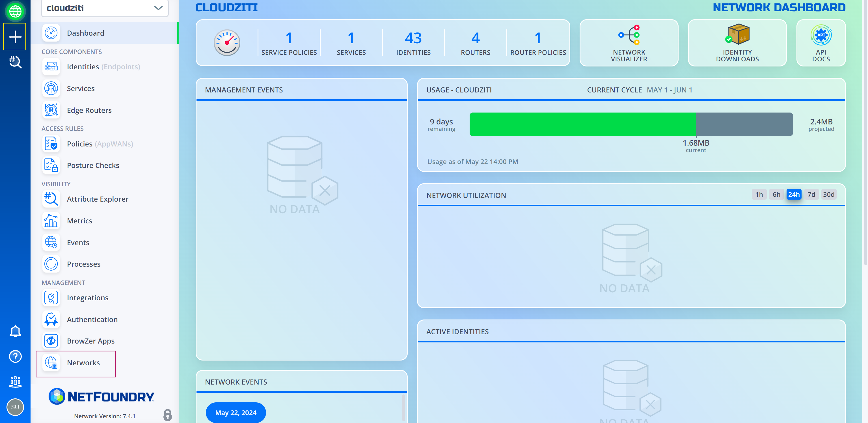Open Policies (AppWANs) menu entry
This screenshot has width=868, height=423.
tap(105, 144)
